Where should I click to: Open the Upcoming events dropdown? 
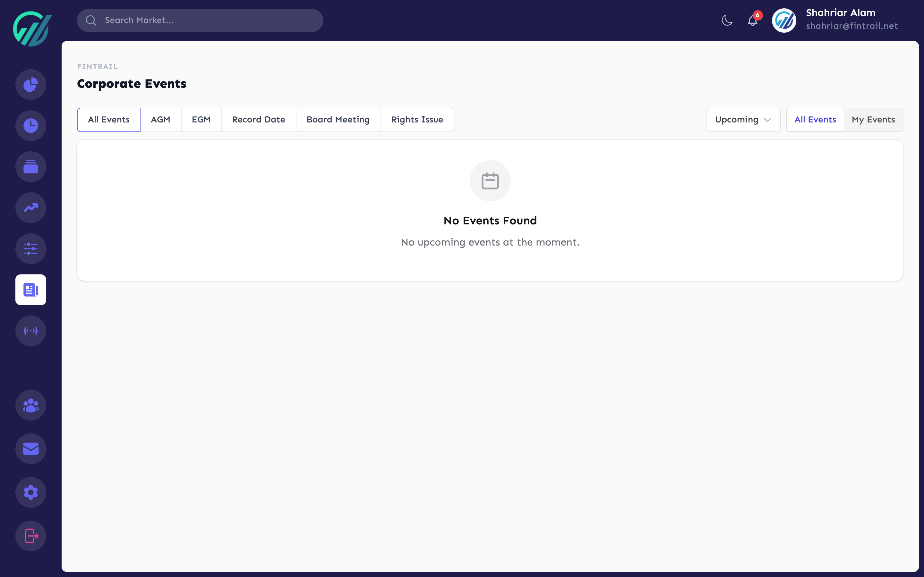coord(743,120)
